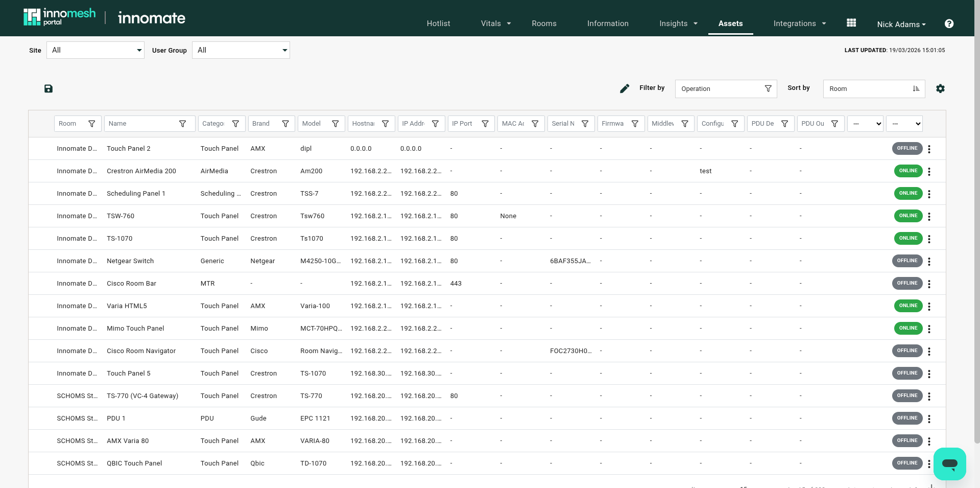Screen dimensions: 980x488
Task: Expand the User Group dropdown
Action: (x=241, y=50)
